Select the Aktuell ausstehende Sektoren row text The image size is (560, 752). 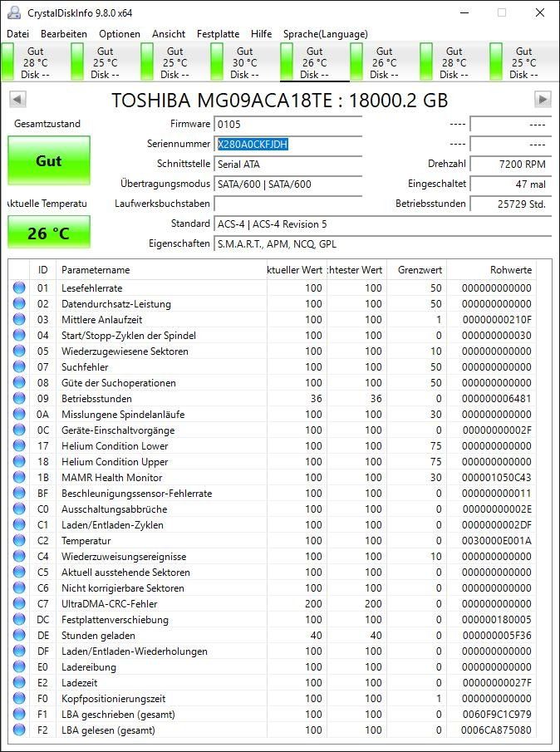pyautogui.click(x=125, y=573)
